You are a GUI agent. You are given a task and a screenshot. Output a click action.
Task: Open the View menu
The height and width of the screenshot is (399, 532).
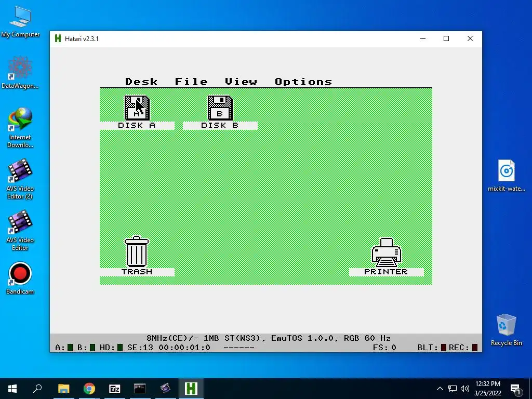pos(241,82)
